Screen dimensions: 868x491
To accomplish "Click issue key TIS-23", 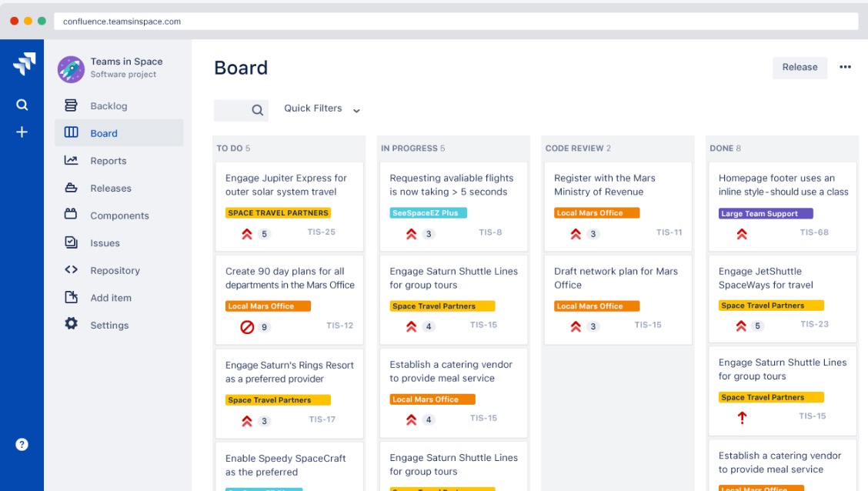I will [814, 324].
